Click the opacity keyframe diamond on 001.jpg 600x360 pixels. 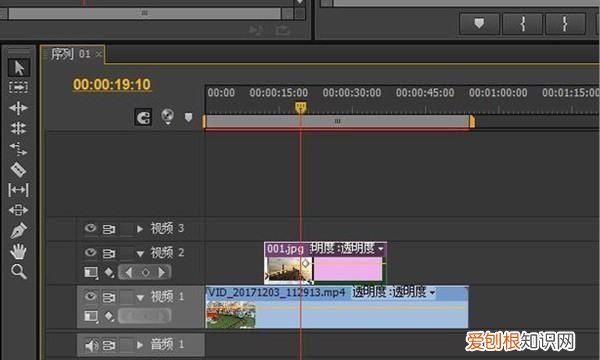click(305, 263)
